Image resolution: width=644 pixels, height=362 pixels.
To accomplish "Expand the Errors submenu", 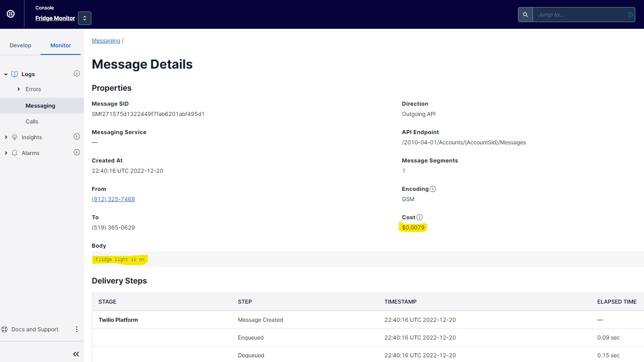I will (19, 89).
